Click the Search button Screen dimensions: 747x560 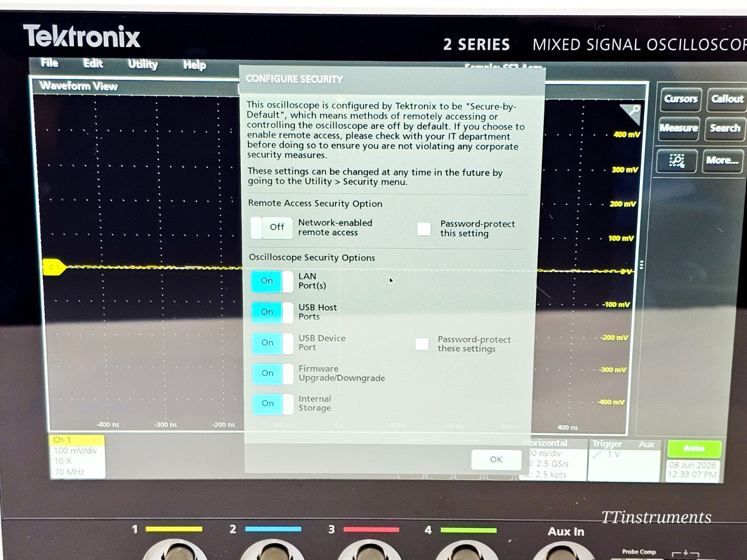click(x=725, y=128)
